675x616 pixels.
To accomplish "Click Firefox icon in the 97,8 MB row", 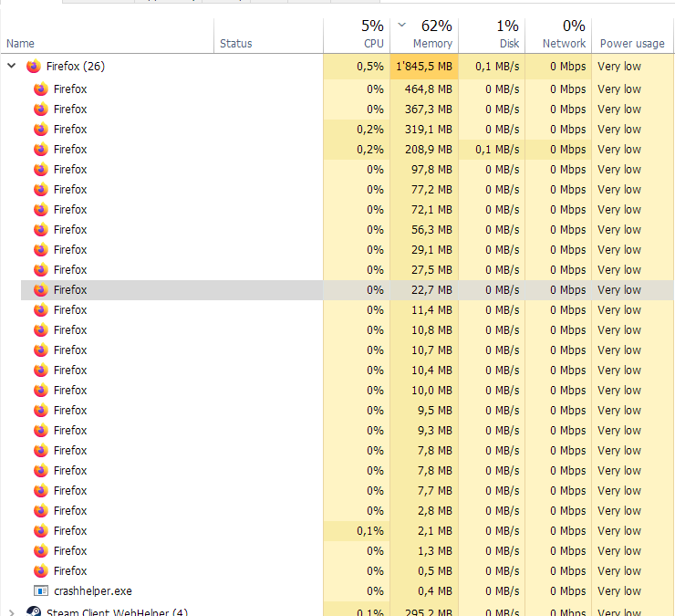I will click(x=41, y=170).
